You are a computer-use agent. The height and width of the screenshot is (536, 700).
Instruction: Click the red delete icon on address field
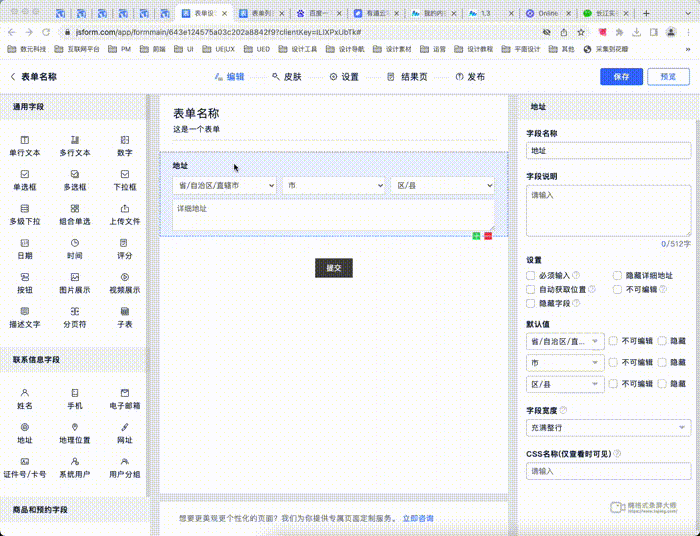[x=488, y=236]
